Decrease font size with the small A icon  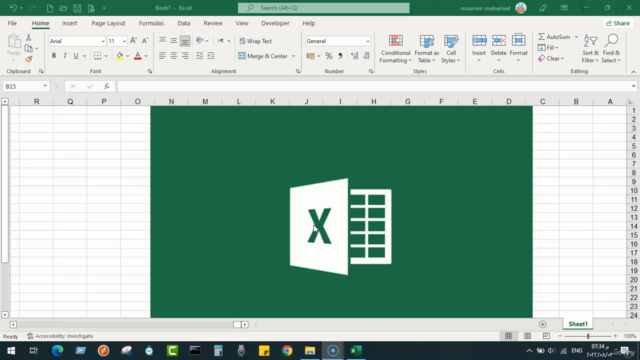[145, 41]
